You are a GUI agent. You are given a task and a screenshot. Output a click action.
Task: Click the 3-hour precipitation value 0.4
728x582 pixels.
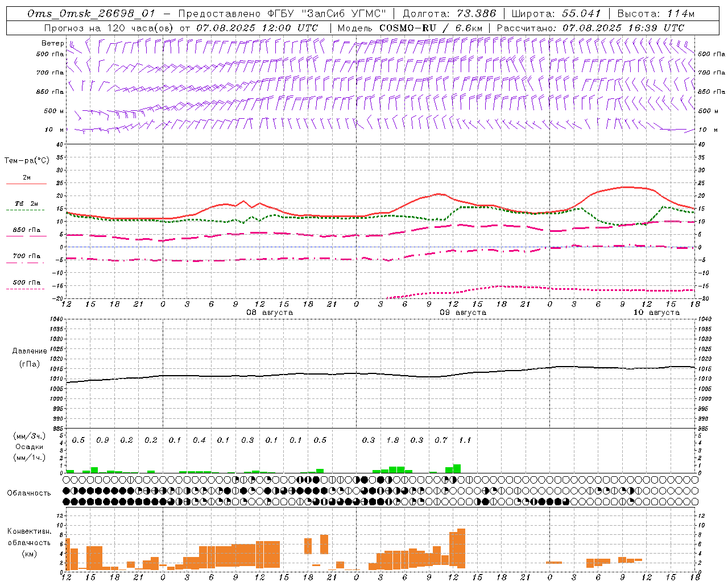[x=199, y=440]
